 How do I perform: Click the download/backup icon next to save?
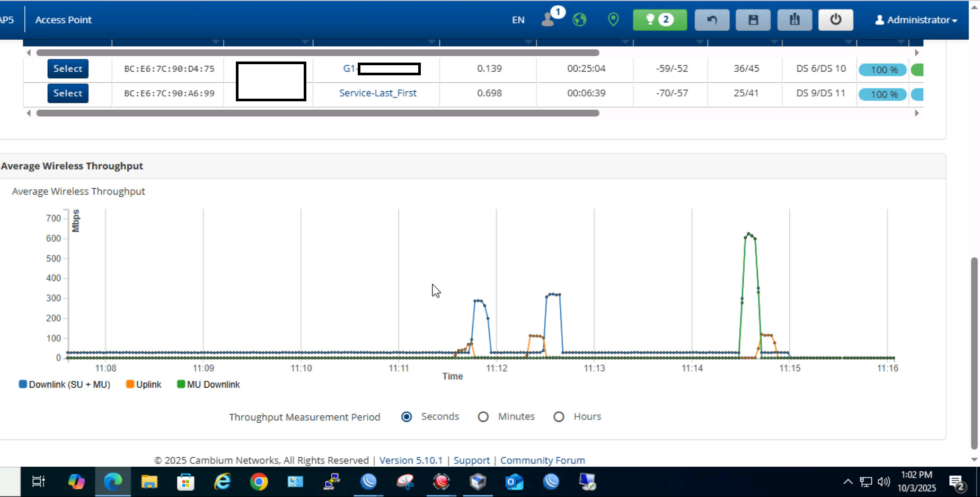point(794,20)
